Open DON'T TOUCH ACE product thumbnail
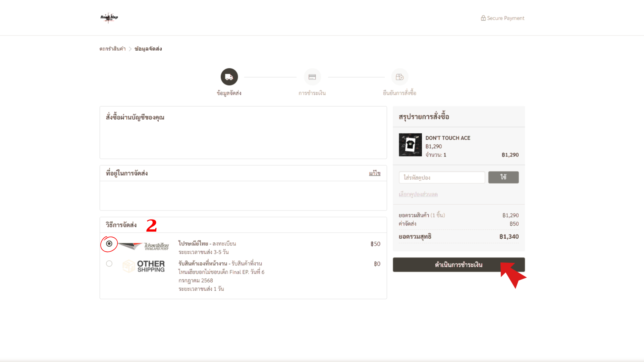Viewport: 644px width, 362px height. coord(410,145)
